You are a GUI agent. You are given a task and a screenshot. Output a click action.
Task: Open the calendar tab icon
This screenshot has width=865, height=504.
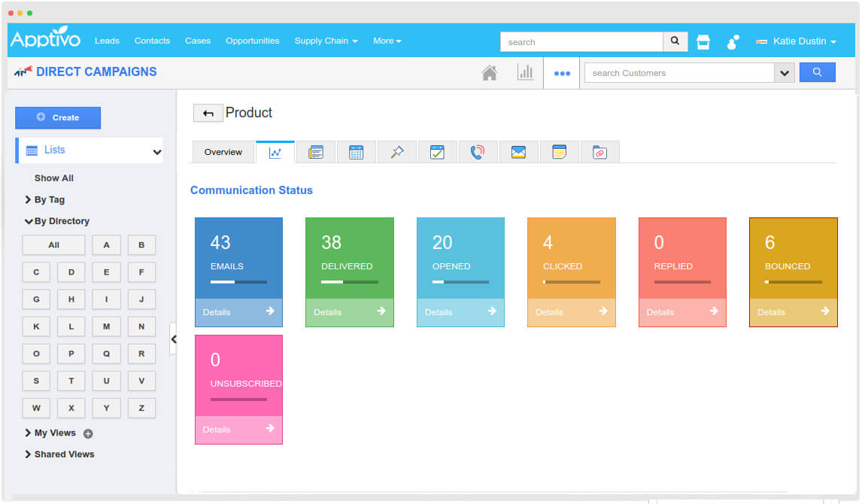(357, 152)
